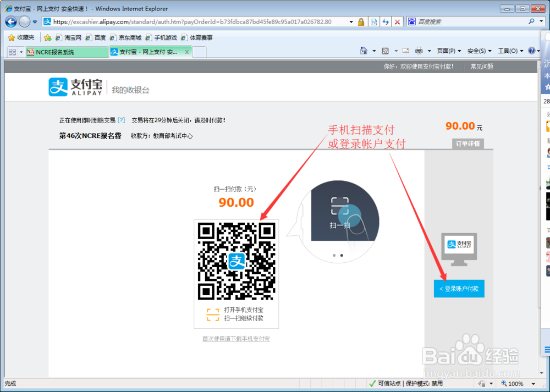Click the status bar privacy icon
This screenshot has width=550, height=392.
pyautogui.click(x=482, y=383)
